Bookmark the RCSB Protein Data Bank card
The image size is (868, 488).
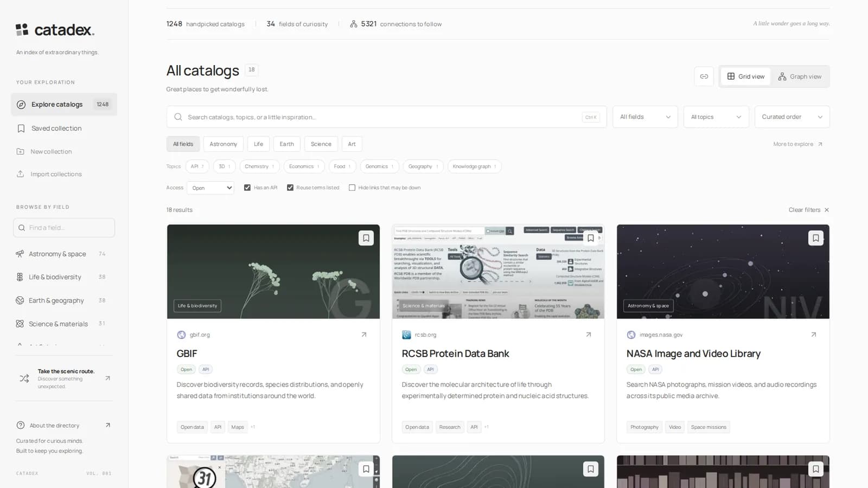coord(591,238)
